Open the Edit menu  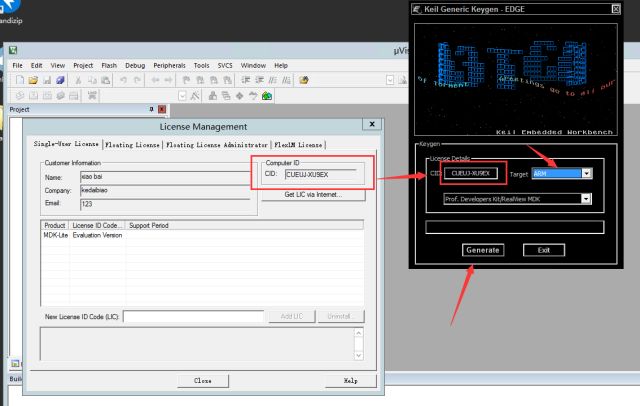click(36, 65)
